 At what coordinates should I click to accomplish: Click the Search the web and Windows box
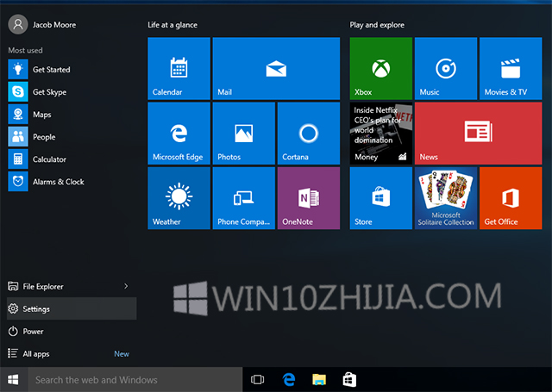coord(135,380)
